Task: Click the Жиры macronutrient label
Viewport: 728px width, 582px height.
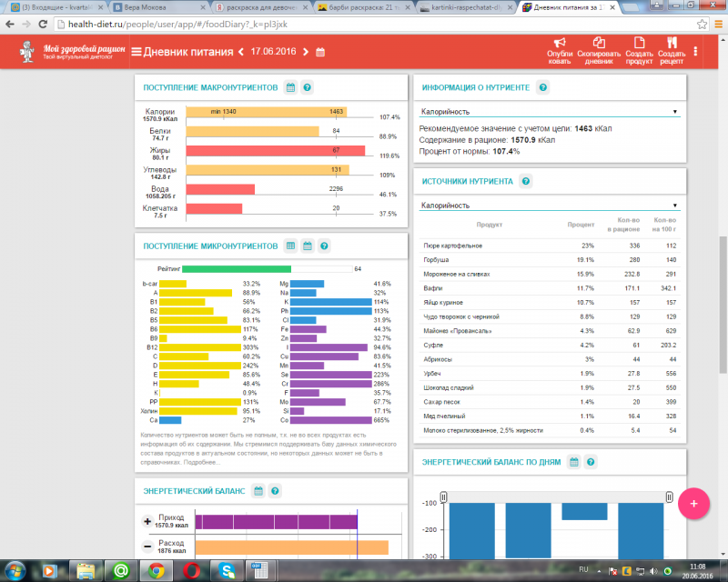Action: (x=160, y=150)
